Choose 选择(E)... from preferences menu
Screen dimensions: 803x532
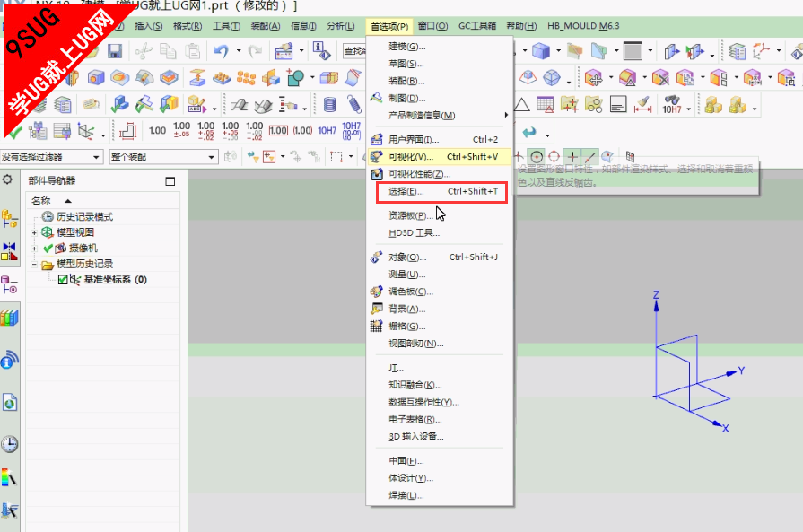pyautogui.click(x=441, y=191)
